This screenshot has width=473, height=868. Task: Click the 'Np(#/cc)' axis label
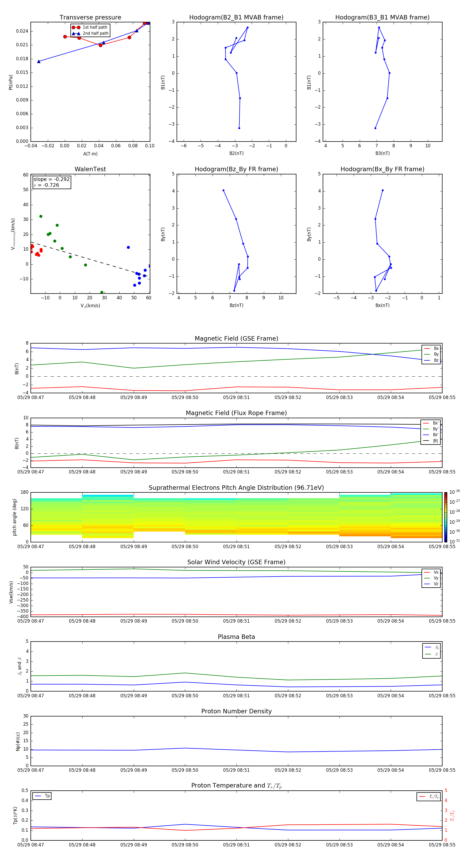(18, 741)
